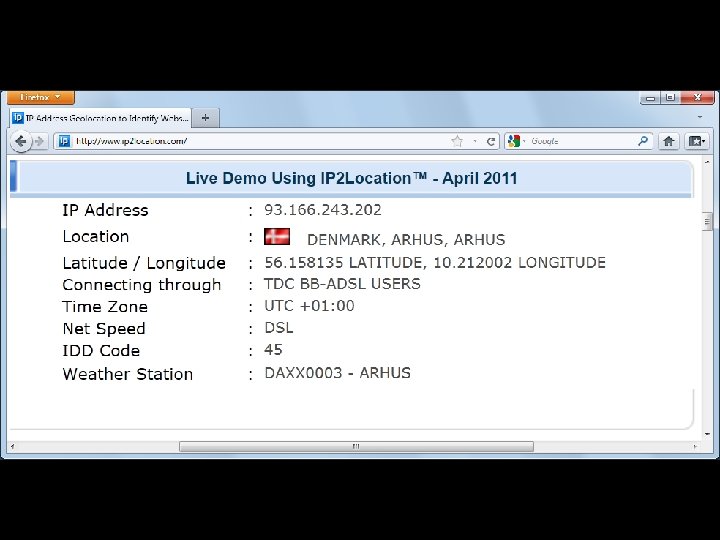Click the DSL net speed value
The width and height of the screenshot is (720, 540).
279,328
